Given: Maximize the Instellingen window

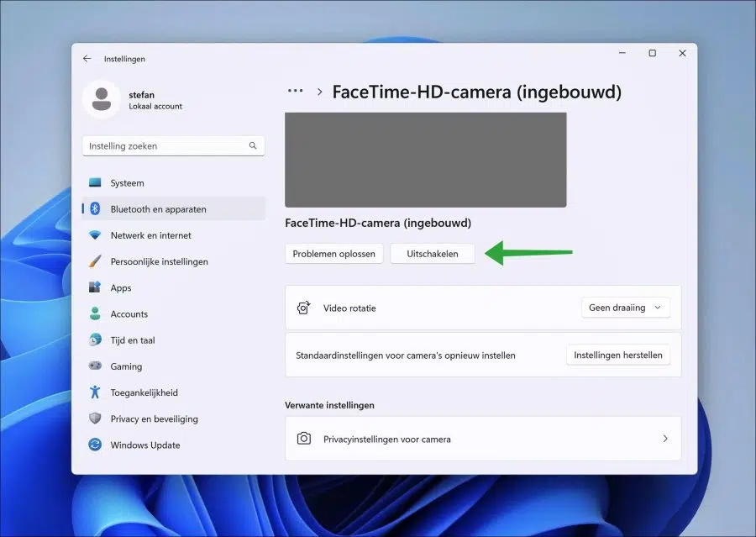Looking at the screenshot, I should [x=653, y=53].
